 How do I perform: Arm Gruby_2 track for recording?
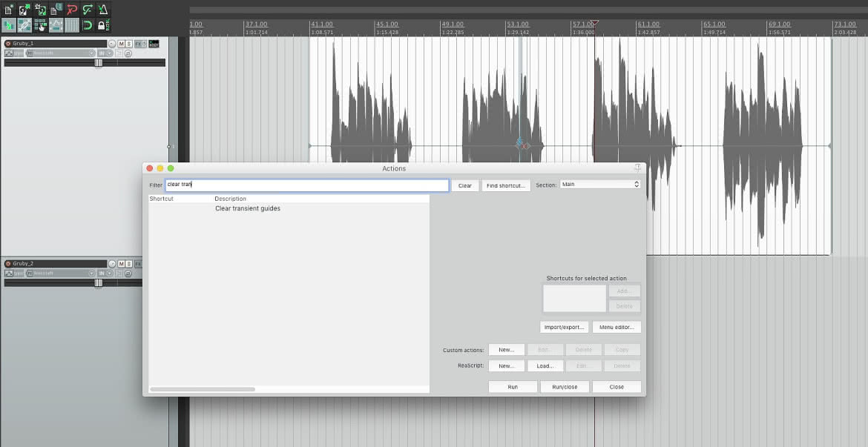pyautogui.click(x=7, y=264)
